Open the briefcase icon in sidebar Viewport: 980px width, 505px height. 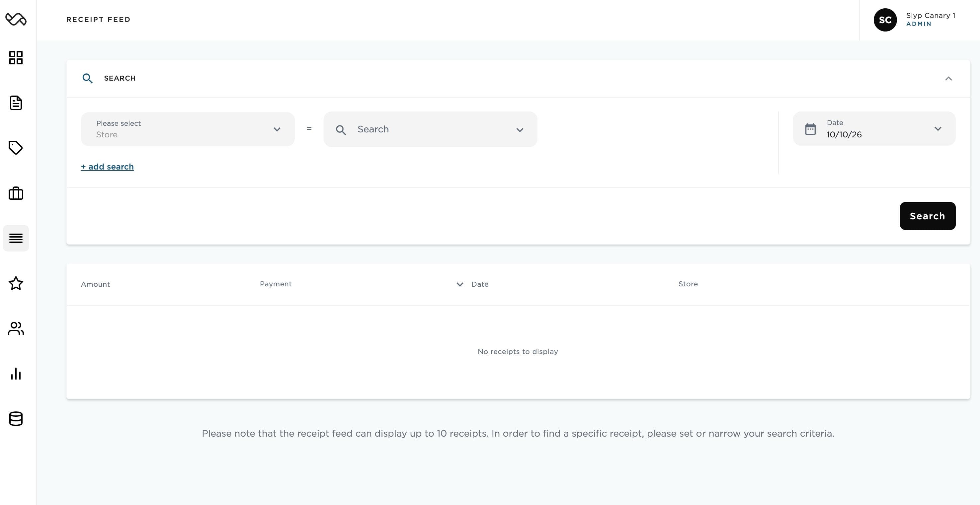(x=16, y=193)
